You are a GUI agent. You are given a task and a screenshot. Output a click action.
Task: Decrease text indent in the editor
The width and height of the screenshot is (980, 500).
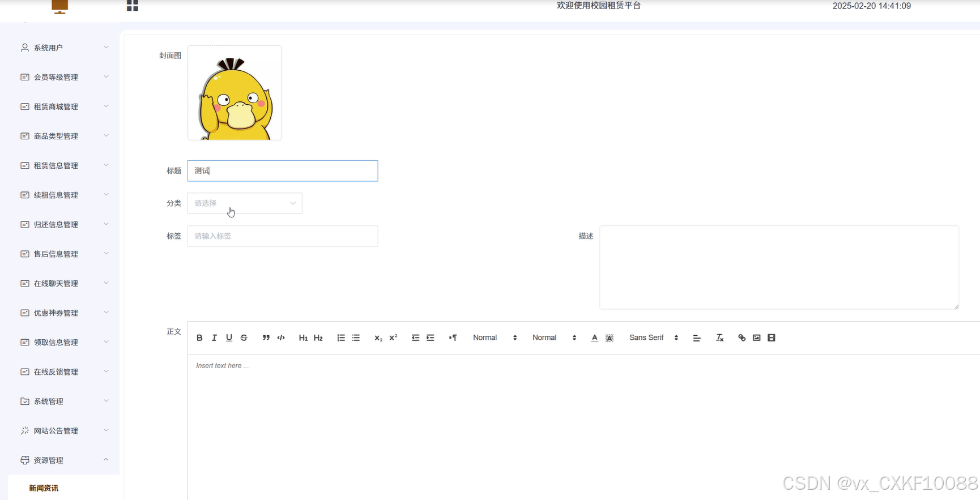click(415, 337)
